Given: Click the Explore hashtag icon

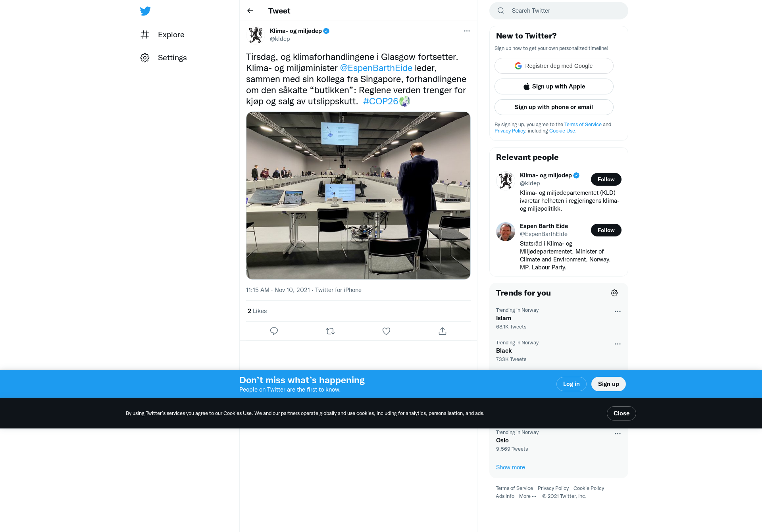Looking at the screenshot, I should [x=145, y=35].
